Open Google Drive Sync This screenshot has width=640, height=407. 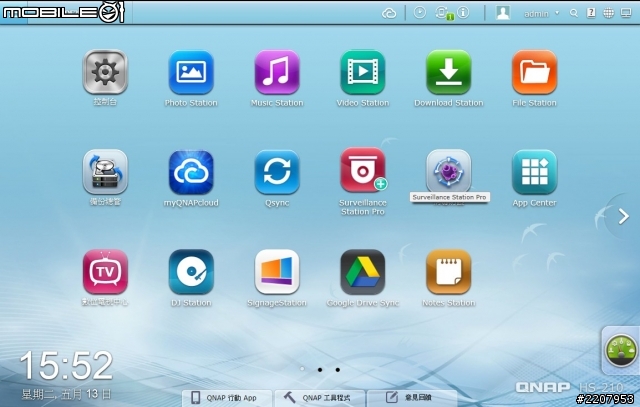pos(363,271)
